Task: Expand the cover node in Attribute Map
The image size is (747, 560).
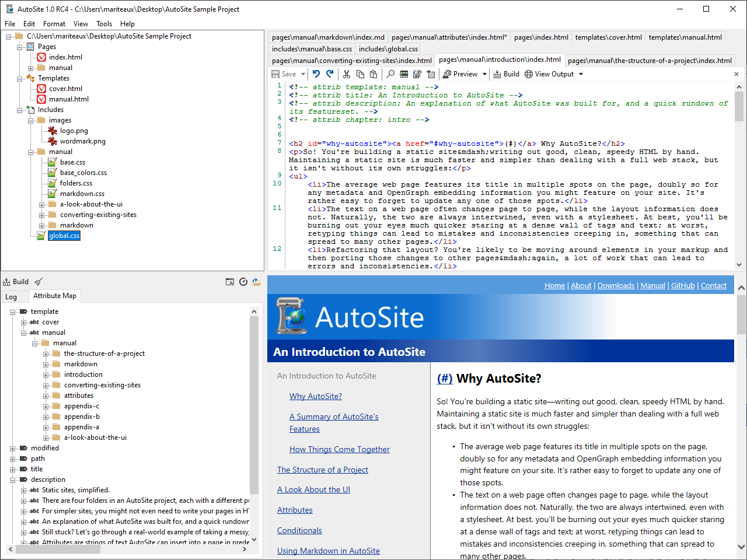Action: (24, 323)
